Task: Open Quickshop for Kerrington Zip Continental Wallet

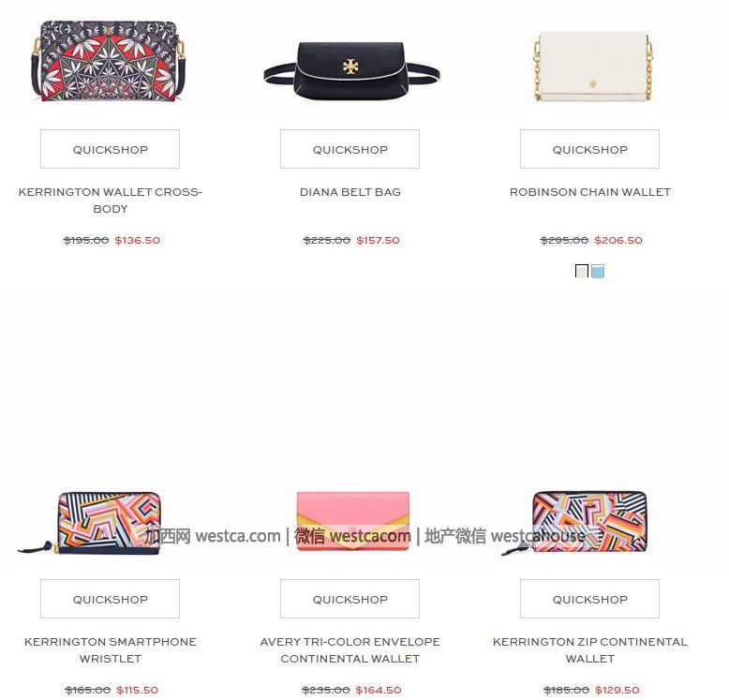Action: point(589,599)
